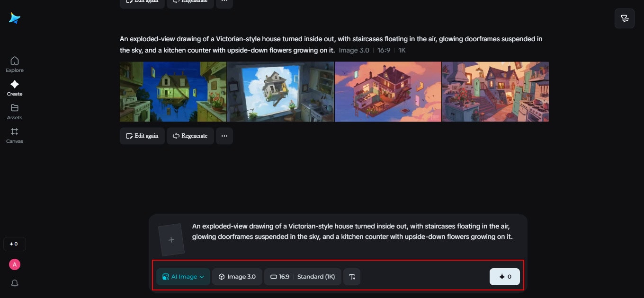Screen dimensions: 644x298
Task: Open the Image 3.0 model selector
Action: [237, 277]
